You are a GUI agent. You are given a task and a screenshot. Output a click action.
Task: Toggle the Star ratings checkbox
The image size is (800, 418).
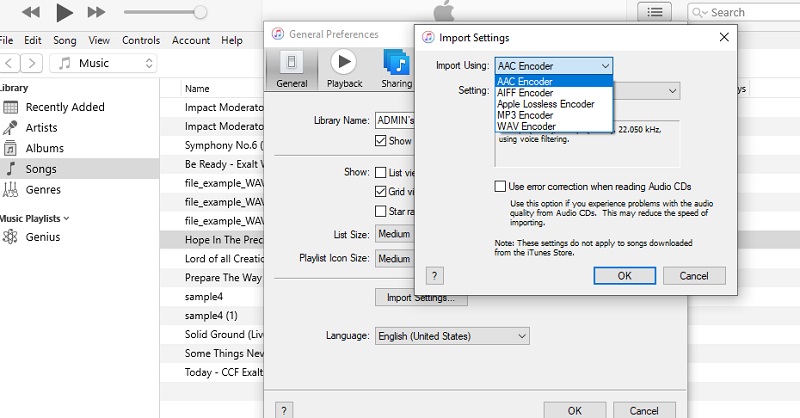point(381,211)
